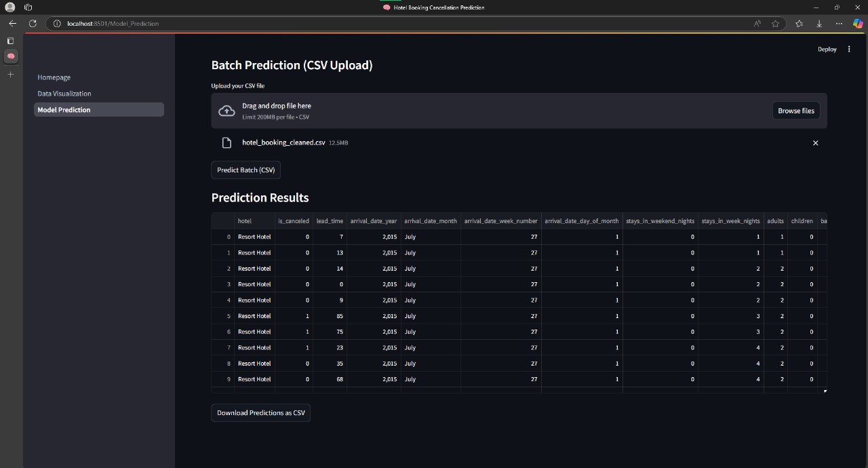Reload the page with refresh icon
The height and width of the screenshot is (468, 868).
click(x=33, y=23)
